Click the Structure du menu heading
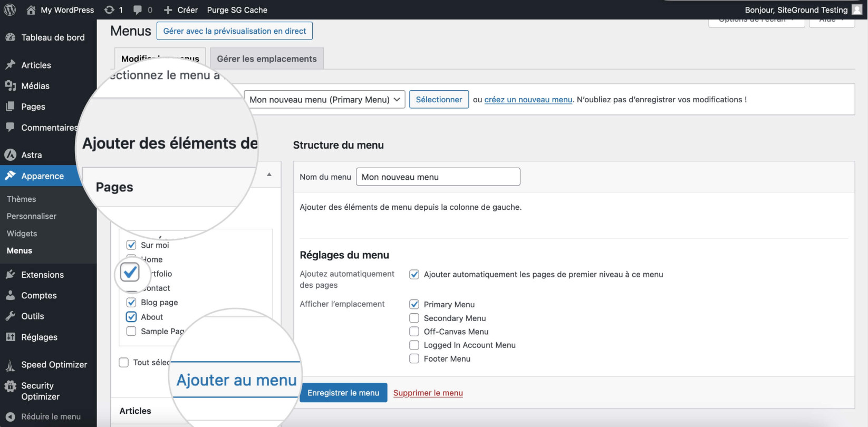The height and width of the screenshot is (427, 868). coord(339,145)
